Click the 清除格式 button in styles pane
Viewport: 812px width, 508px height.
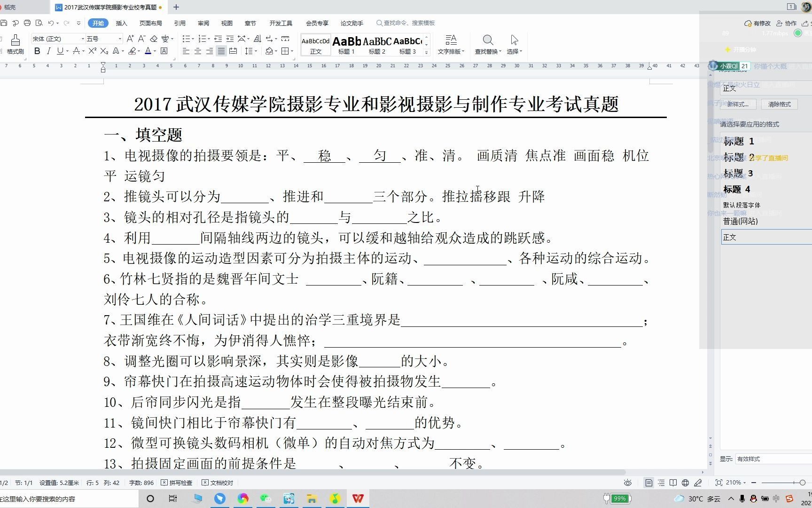click(779, 104)
